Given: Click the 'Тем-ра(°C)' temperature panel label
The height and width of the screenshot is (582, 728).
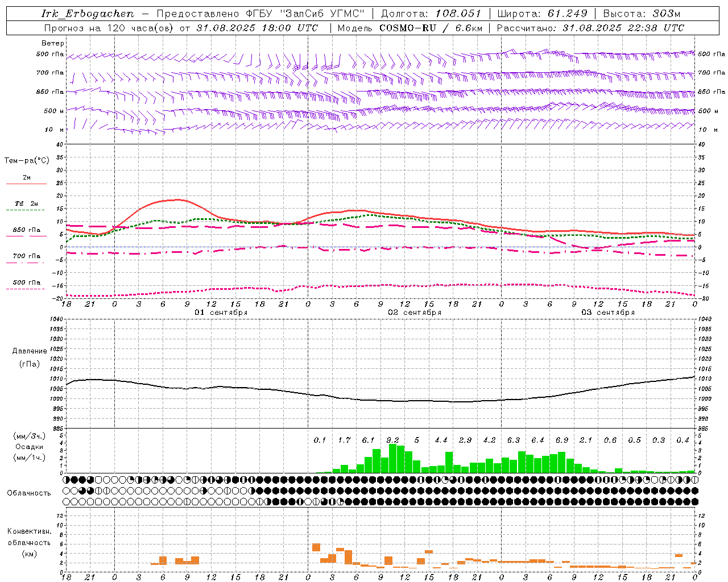Looking at the screenshot, I should (27, 161).
